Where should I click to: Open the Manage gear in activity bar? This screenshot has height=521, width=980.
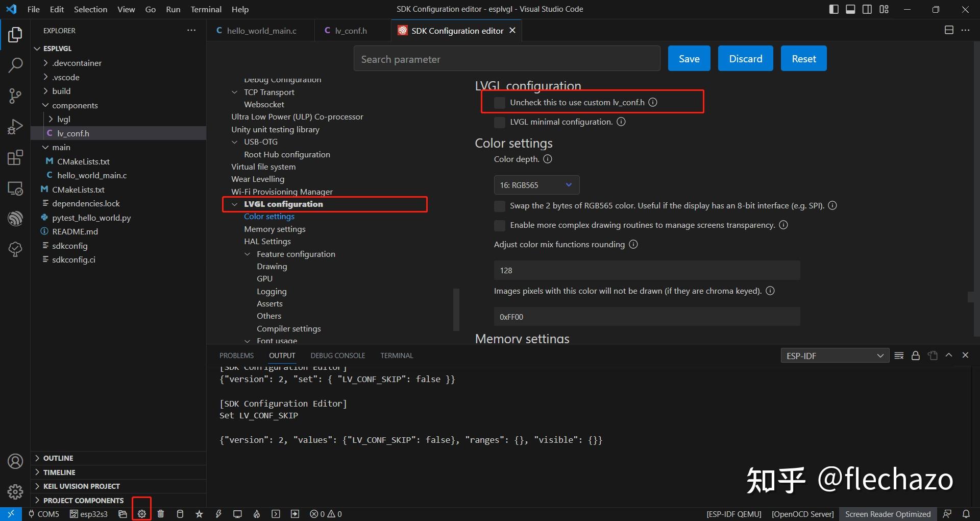click(x=15, y=491)
